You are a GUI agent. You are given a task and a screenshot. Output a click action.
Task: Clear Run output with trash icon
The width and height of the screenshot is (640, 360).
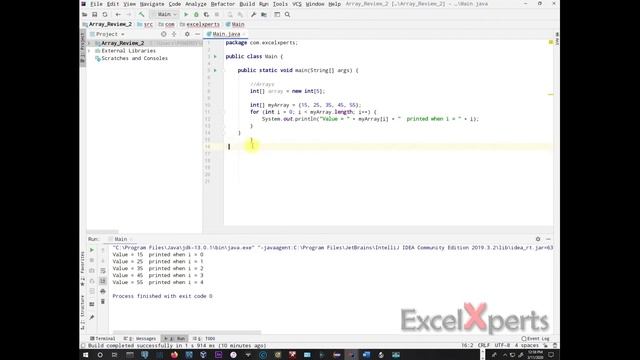pos(103,301)
